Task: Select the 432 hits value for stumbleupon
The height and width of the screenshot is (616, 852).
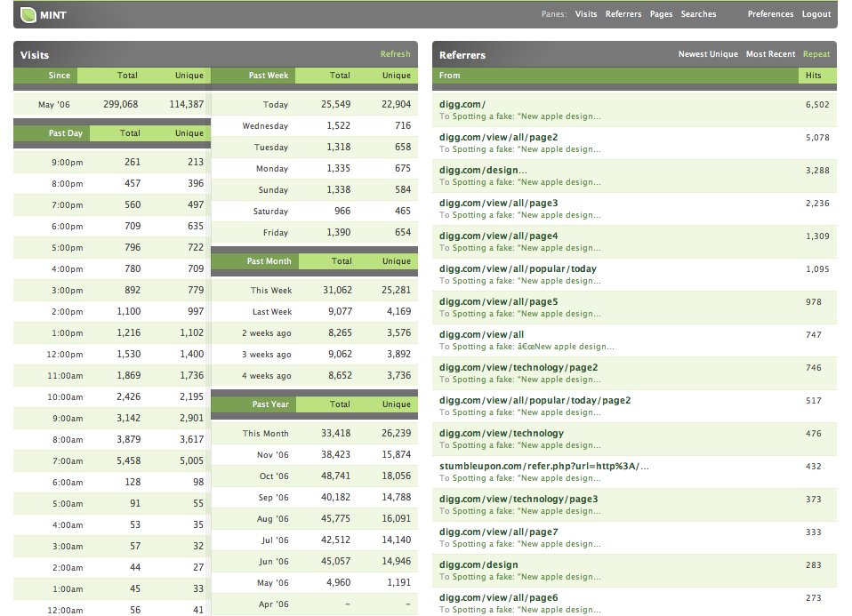Action: pos(813,467)
